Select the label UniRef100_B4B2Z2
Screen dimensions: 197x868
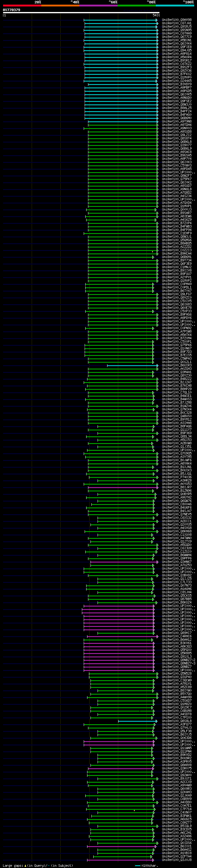tap(176, 379)
